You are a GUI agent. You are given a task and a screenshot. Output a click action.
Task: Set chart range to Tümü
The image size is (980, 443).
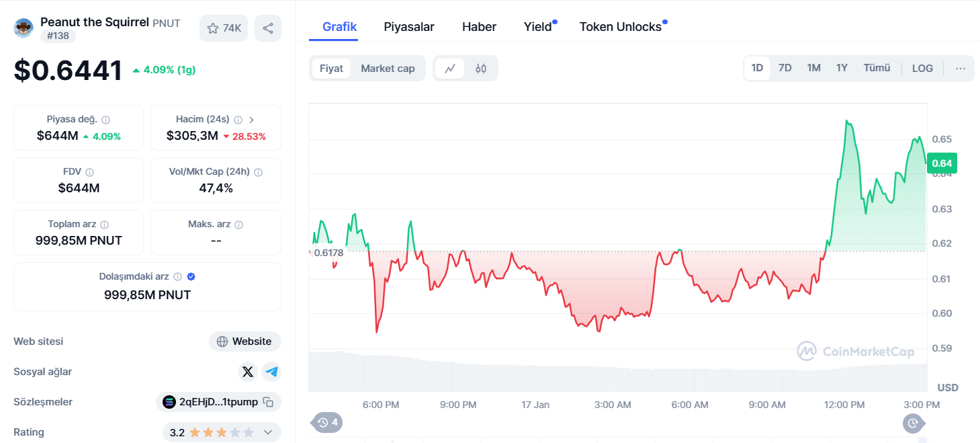click(x=877, y=68)
